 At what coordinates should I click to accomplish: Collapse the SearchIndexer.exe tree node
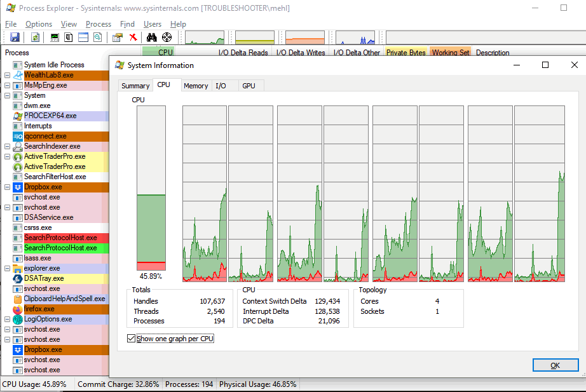click(x=7, y=146)
